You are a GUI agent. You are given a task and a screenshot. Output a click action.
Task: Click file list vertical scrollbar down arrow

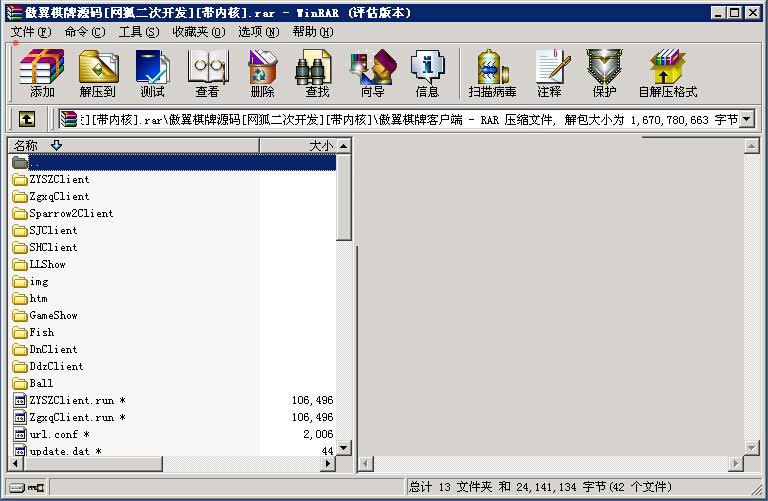click(344, 447)
